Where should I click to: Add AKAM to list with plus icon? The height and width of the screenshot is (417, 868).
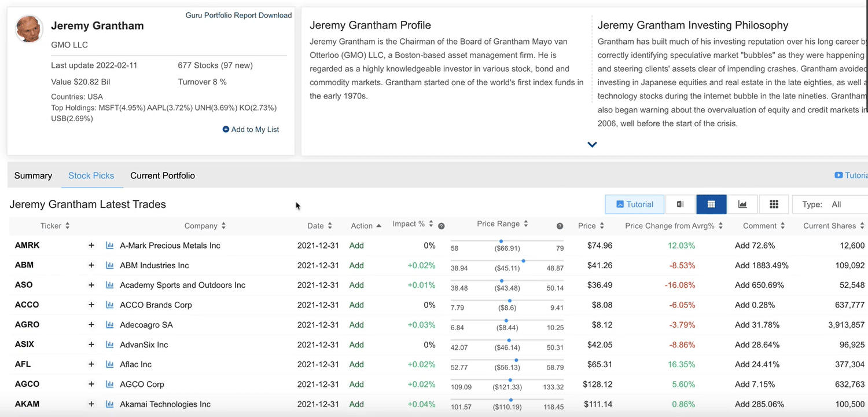[x=91, y=404]
